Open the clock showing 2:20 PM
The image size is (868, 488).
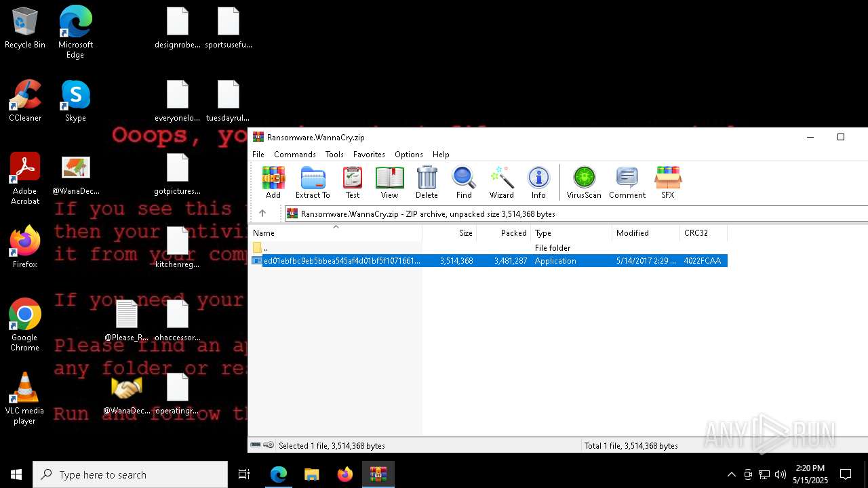pos(810,474)
